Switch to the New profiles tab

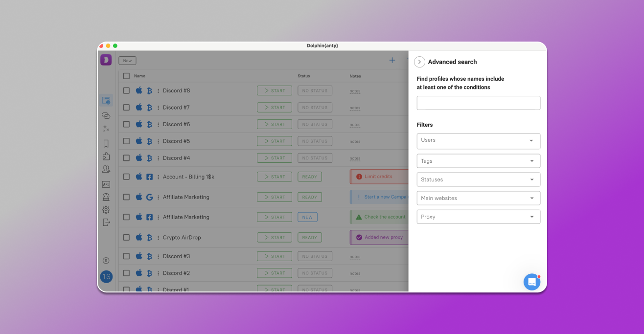click(127, 60)
